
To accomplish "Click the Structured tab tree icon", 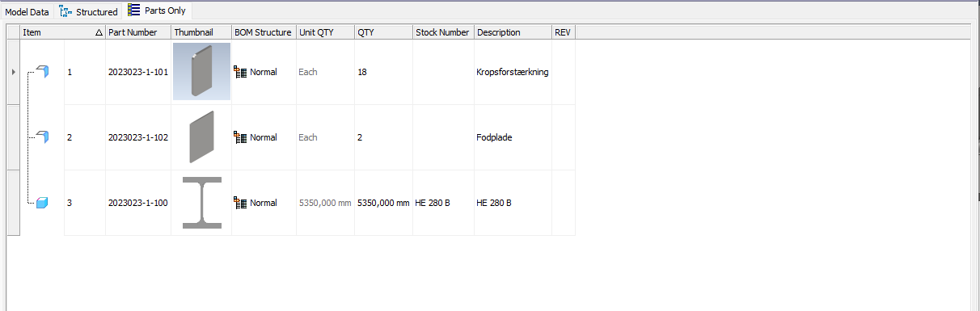I will 65,11.
